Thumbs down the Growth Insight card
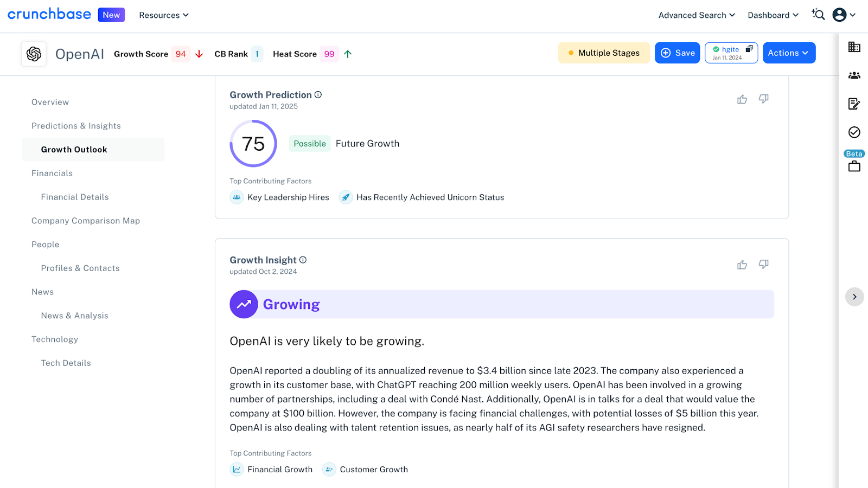This screenshot has width=868, height=488. click(x=763, y=265)
